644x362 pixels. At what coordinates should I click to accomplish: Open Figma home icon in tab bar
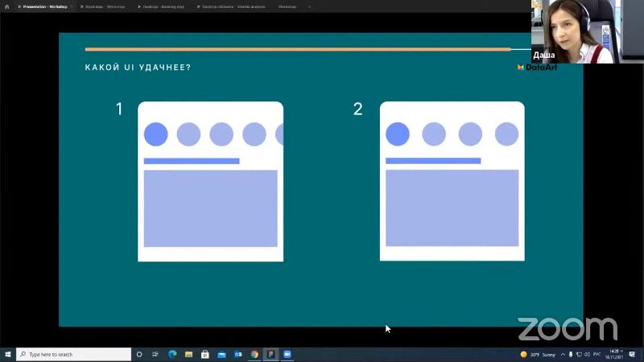6,6
